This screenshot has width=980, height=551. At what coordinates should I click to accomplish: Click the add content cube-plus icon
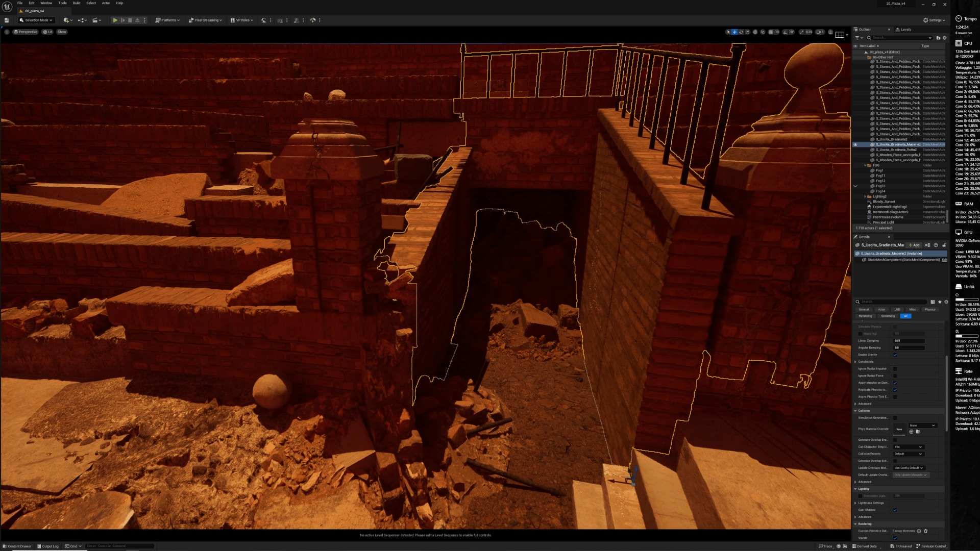click(67, 20)
